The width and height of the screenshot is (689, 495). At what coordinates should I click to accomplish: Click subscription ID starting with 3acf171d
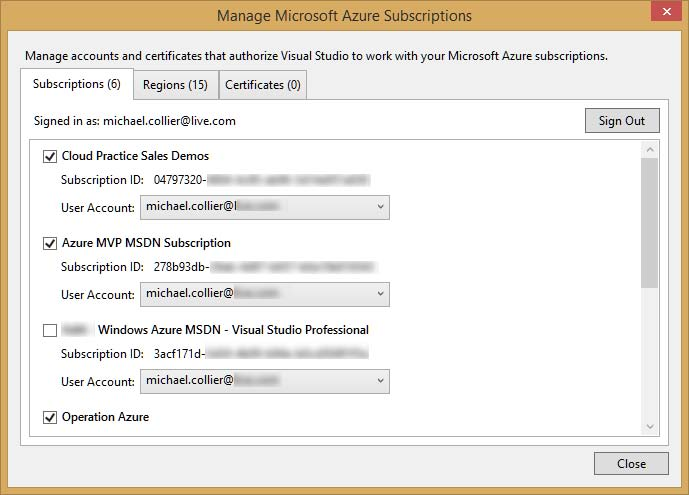[x=262, y=354]
